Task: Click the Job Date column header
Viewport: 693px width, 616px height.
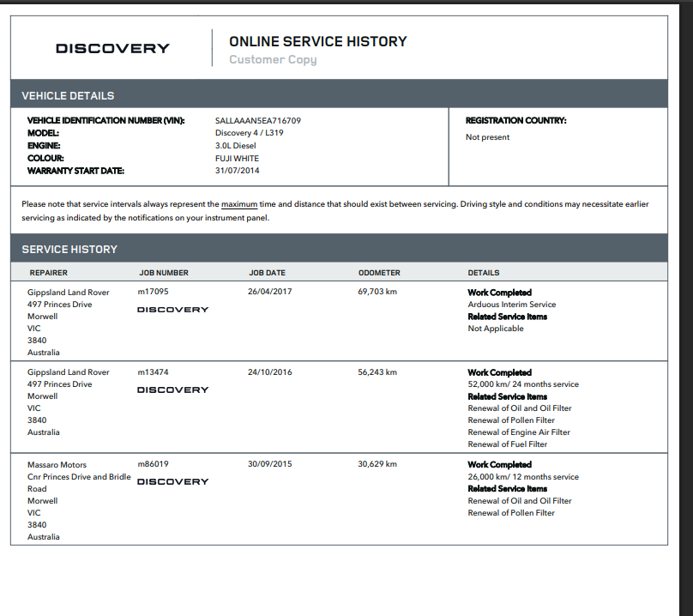Action: pos(267,273)
